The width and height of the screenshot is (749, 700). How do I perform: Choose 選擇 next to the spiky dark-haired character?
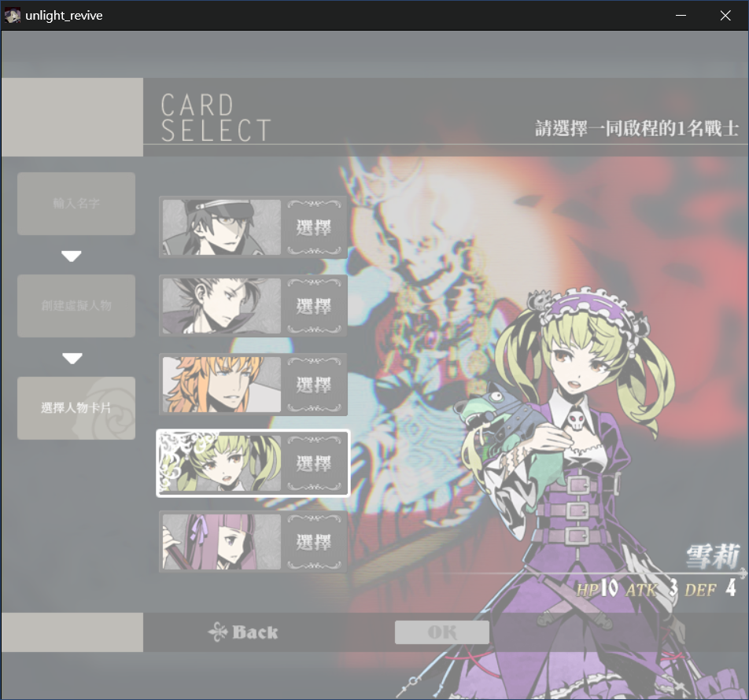[x=314, y=306]
